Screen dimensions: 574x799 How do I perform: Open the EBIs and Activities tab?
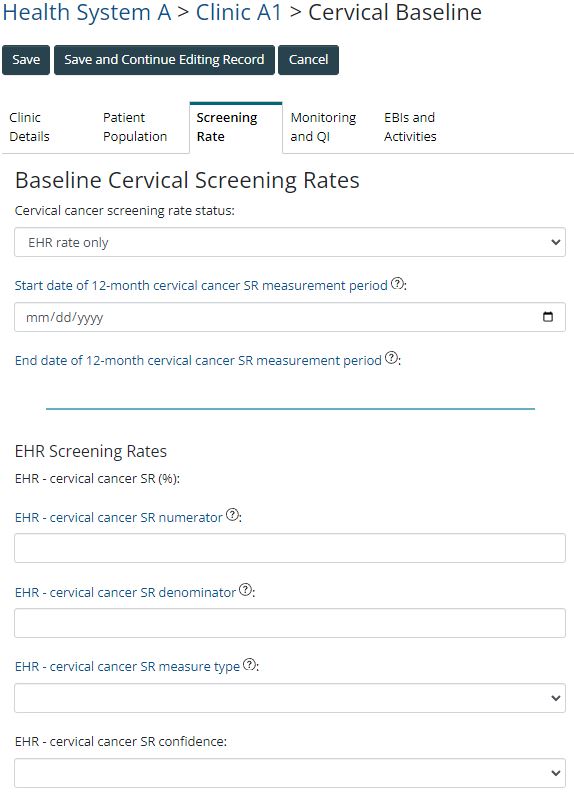410,127
